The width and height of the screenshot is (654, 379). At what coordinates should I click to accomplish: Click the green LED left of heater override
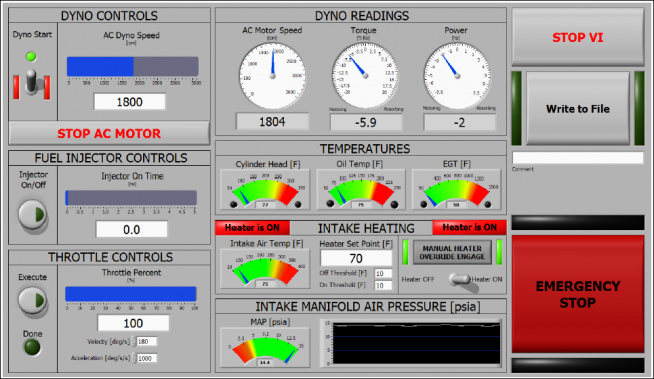point(405,252)
